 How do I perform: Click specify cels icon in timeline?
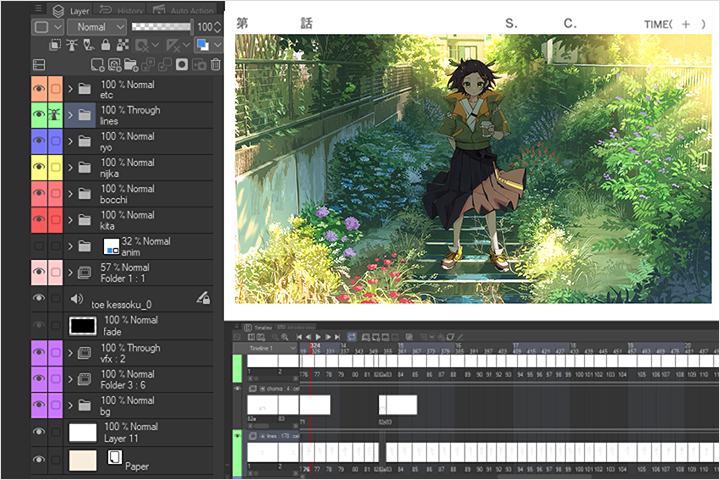(385, 337)
